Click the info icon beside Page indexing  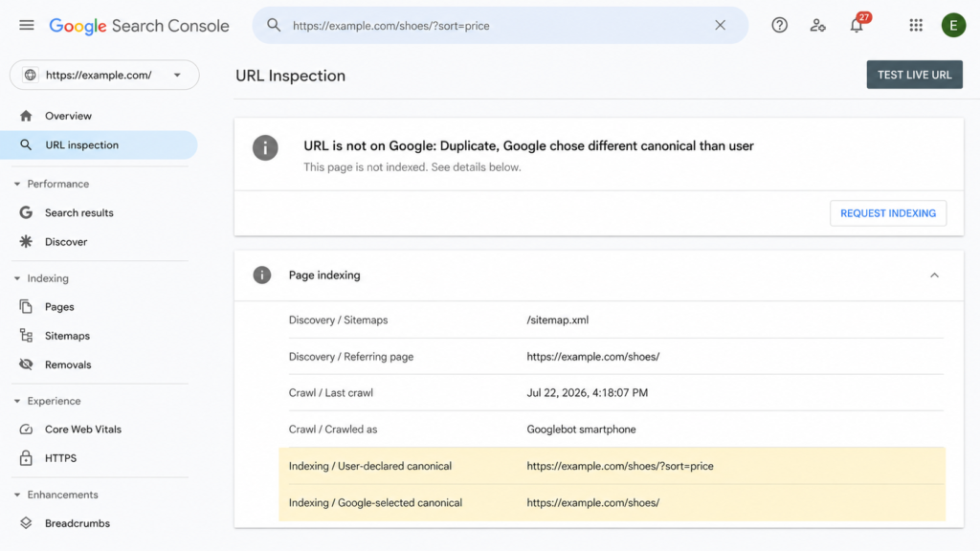pos(262,275)
